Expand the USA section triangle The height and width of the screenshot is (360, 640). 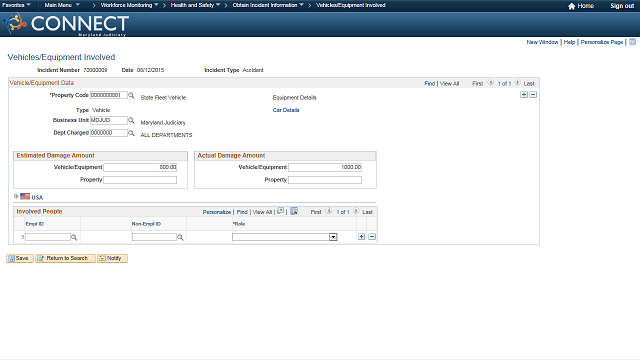(16, 196)
